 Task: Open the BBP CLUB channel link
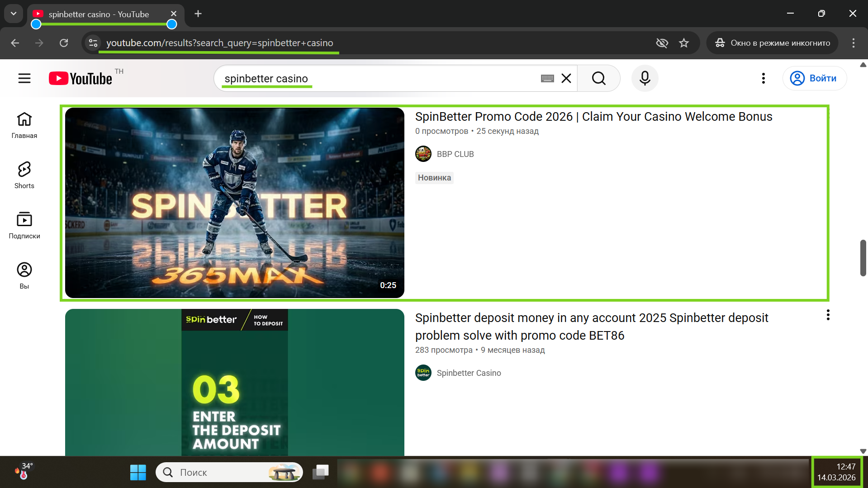pyautogui.click(x=455, y=154)
